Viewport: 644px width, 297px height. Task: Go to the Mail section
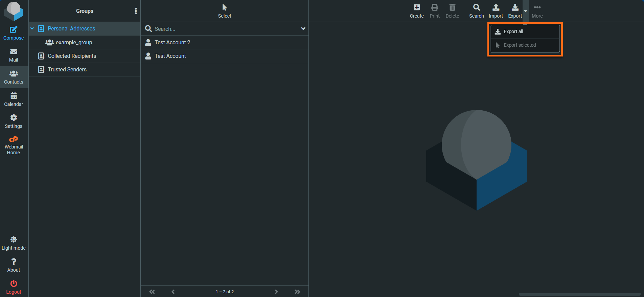point(14,55)
